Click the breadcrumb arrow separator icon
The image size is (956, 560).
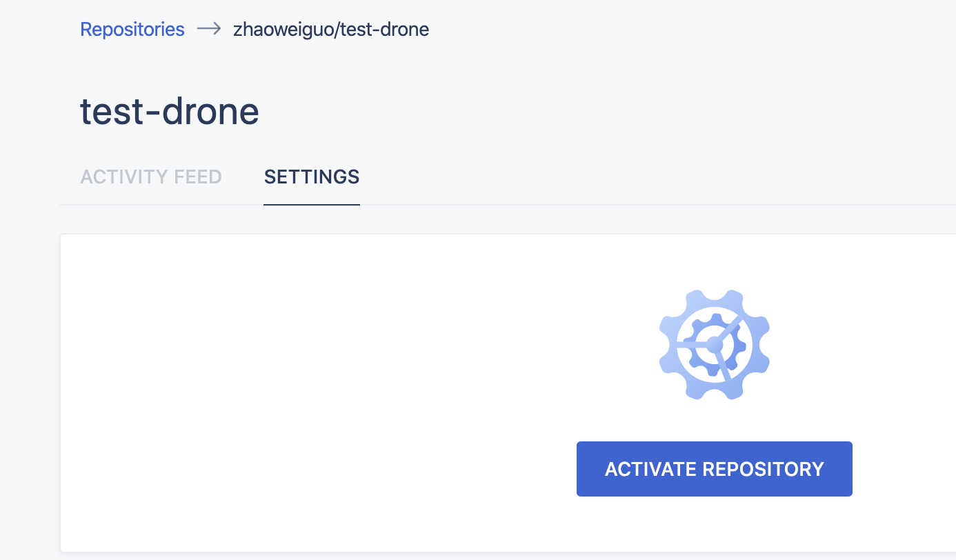pyautogui.click(x=209, y=30)
